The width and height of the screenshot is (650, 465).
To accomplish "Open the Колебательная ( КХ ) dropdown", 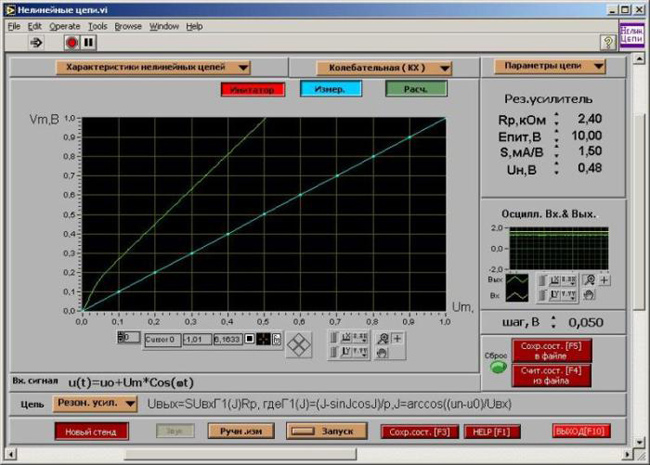I will click(x=383, y=68).
